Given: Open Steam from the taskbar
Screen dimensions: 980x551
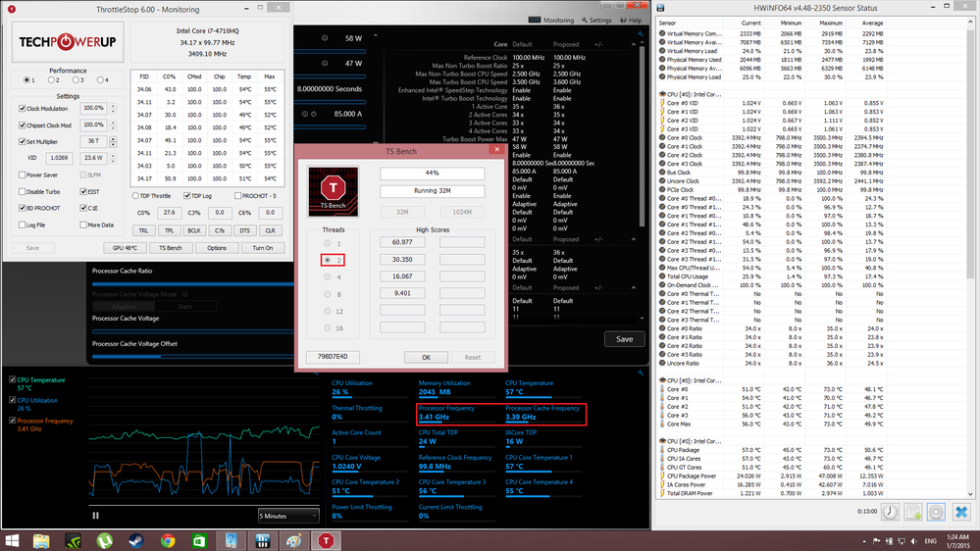Looking at the screenshot, I should (135, 540).
